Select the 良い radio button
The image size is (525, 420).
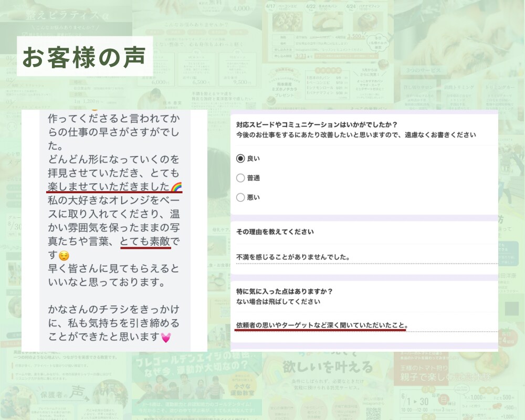click(240, 159)
